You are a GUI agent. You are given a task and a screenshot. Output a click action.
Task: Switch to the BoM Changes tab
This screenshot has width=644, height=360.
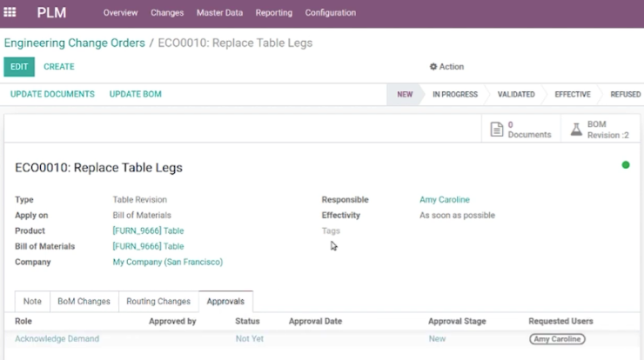[x=84, y=301]
